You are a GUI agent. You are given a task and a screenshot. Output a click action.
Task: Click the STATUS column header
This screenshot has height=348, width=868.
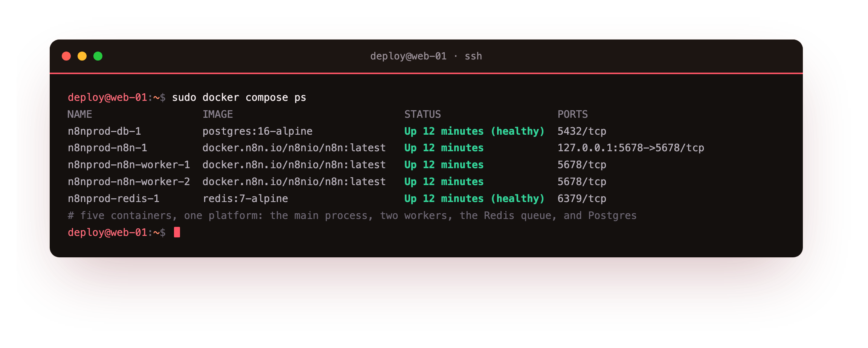tap(423, 114)
